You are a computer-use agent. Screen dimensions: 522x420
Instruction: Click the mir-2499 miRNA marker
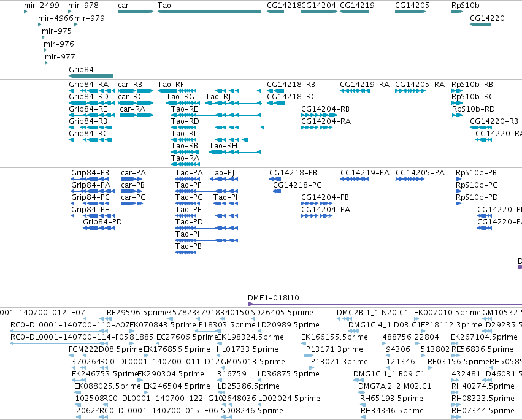pos(26,12)
